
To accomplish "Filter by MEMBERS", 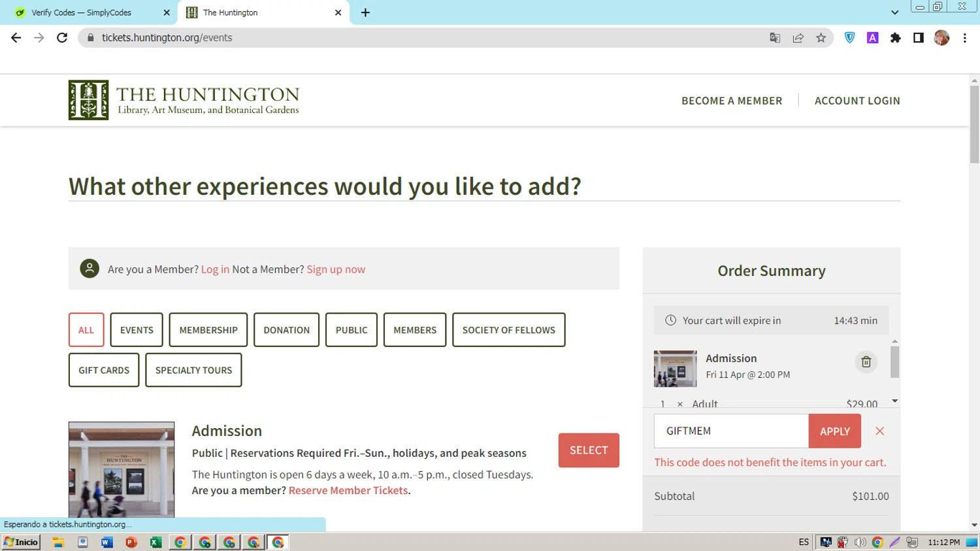I will [415, 330].
